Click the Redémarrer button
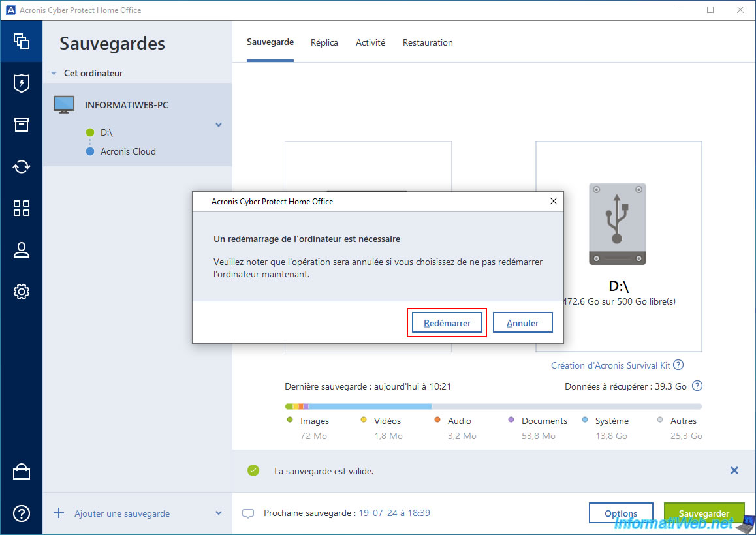The image size is (756, 535). (x=447, y=323)
